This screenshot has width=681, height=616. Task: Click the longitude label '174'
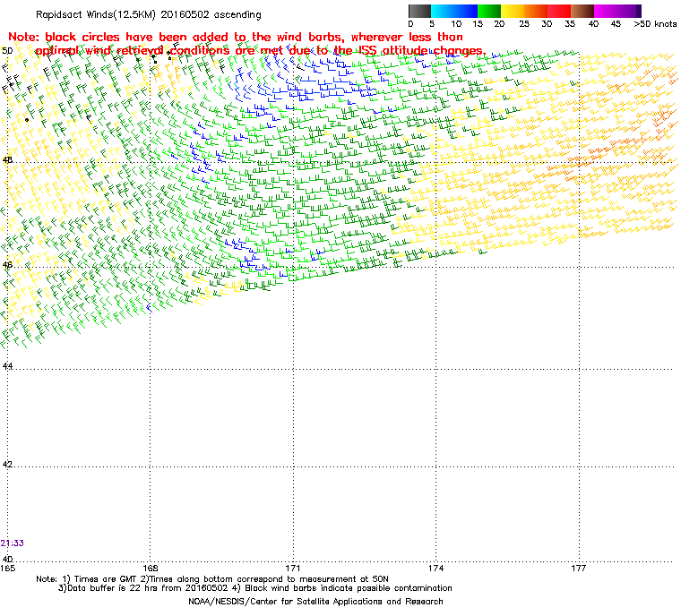(x=436, y=569)
